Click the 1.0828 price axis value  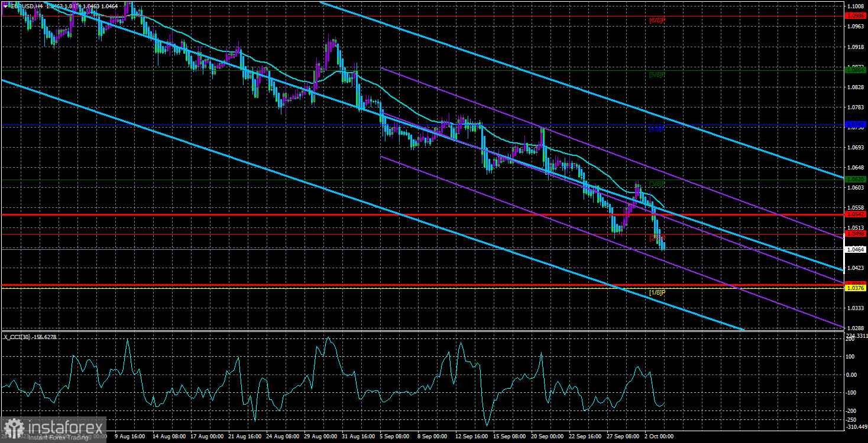click(856, 87)
